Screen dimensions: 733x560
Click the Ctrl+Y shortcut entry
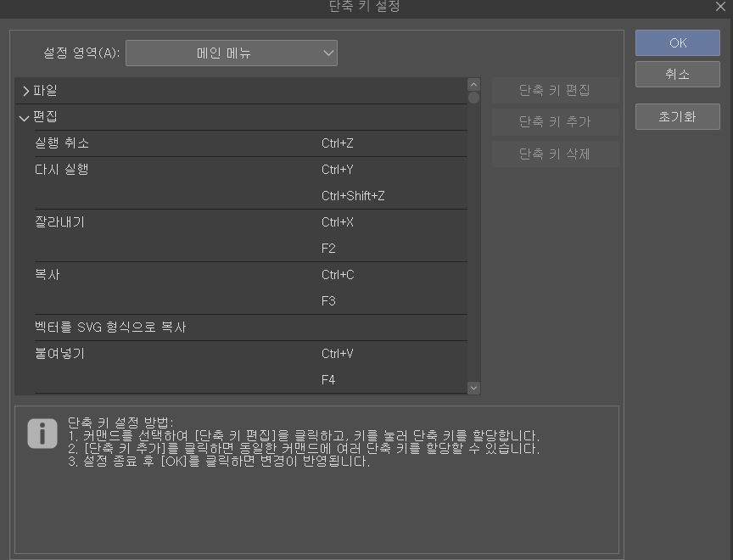click(338, 169)
